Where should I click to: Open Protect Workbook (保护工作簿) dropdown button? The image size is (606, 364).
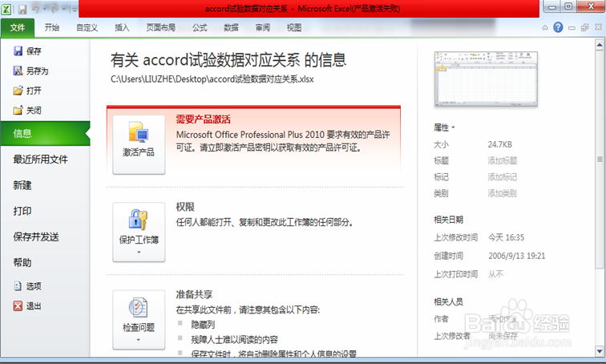pos(139,233)
